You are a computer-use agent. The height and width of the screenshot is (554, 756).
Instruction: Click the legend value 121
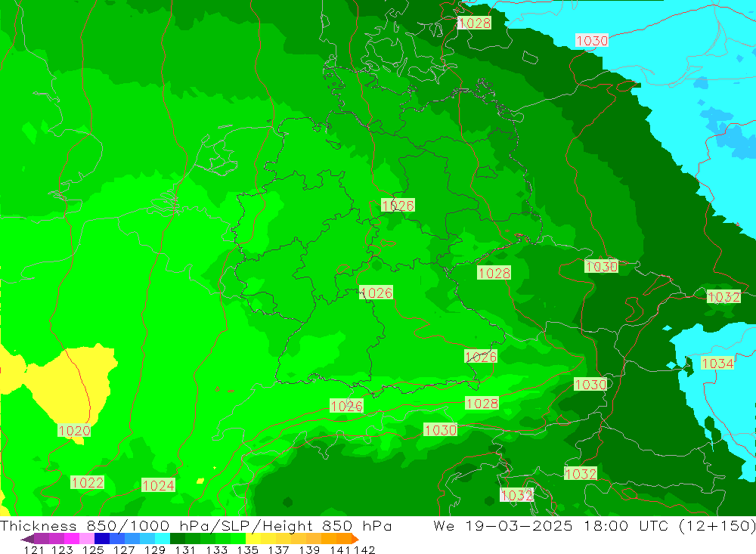[34, 549]
